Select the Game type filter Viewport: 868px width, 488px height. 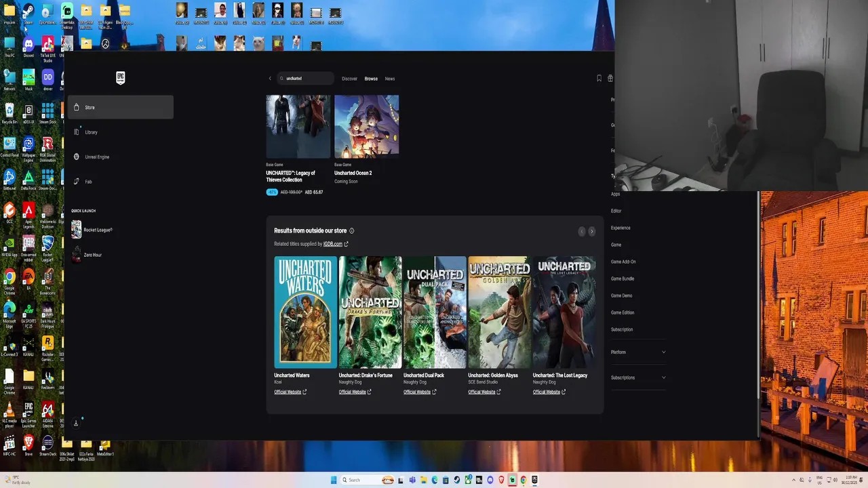[x=616, y=245]
